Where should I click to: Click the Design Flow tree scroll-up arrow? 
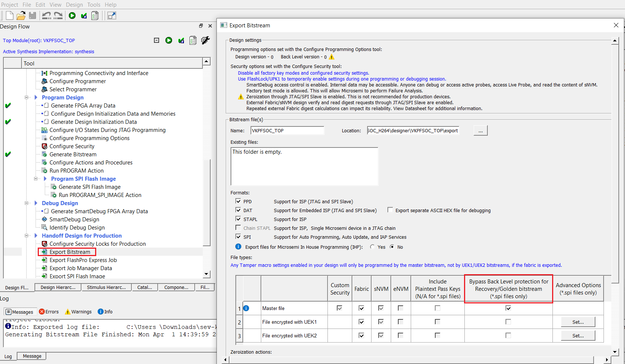point(206,61)
